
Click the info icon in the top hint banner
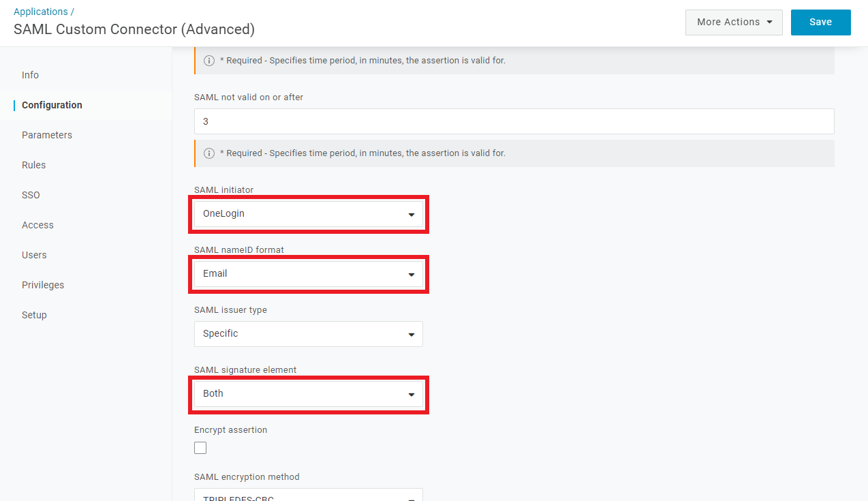coord(210,61)
